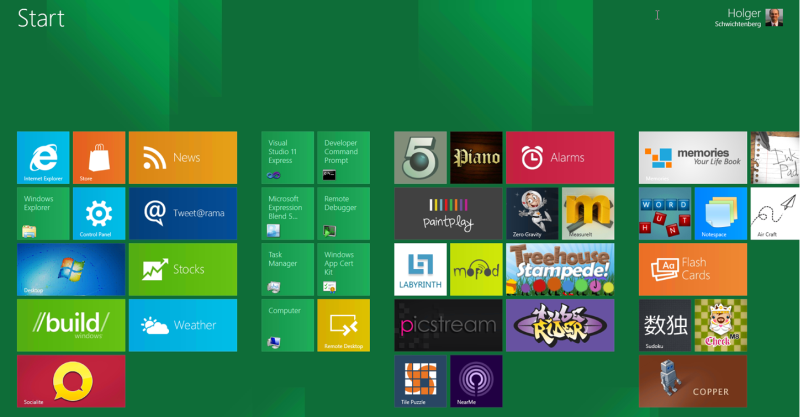This screenshot has height=417, width=800.
Task: Launch the Tube Rider tile
Action: click(560, 325)
